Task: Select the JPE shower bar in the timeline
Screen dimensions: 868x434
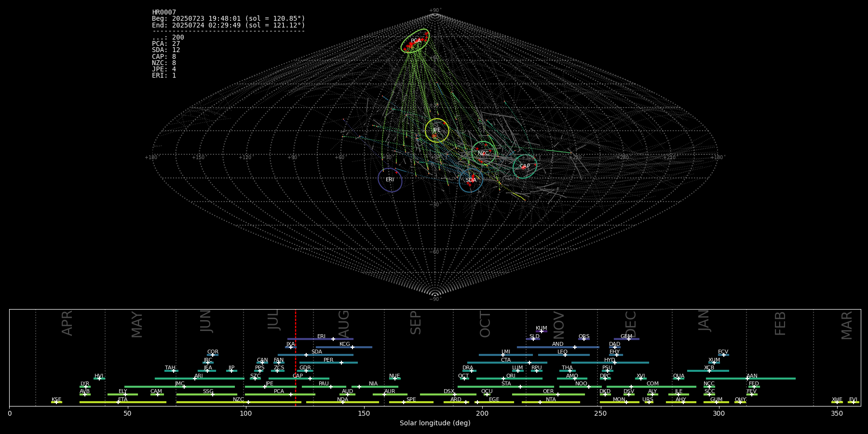Action: click(x=271, y=387)
